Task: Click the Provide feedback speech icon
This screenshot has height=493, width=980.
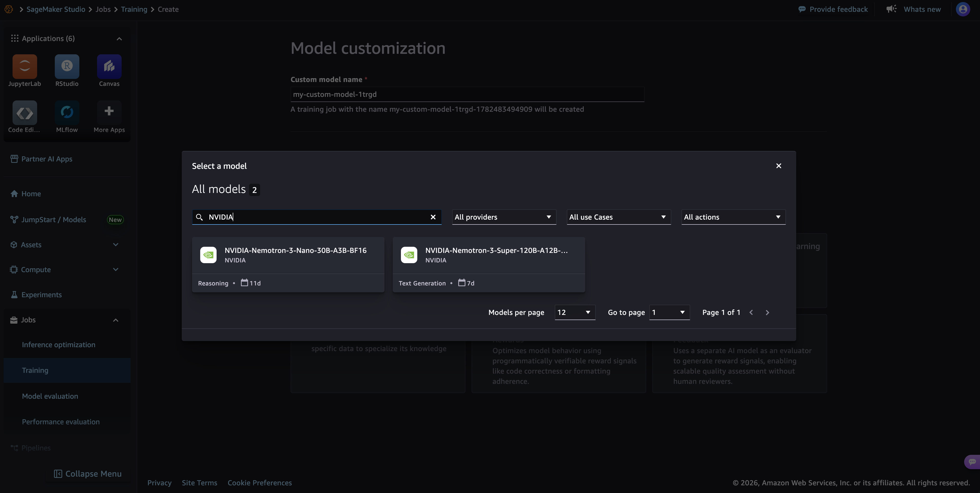Action: [x=802, y=9]
